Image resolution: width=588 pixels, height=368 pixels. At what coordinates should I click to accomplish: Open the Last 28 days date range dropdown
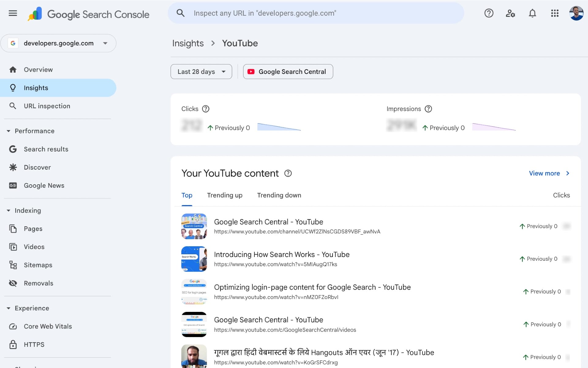tap(201, 71)
